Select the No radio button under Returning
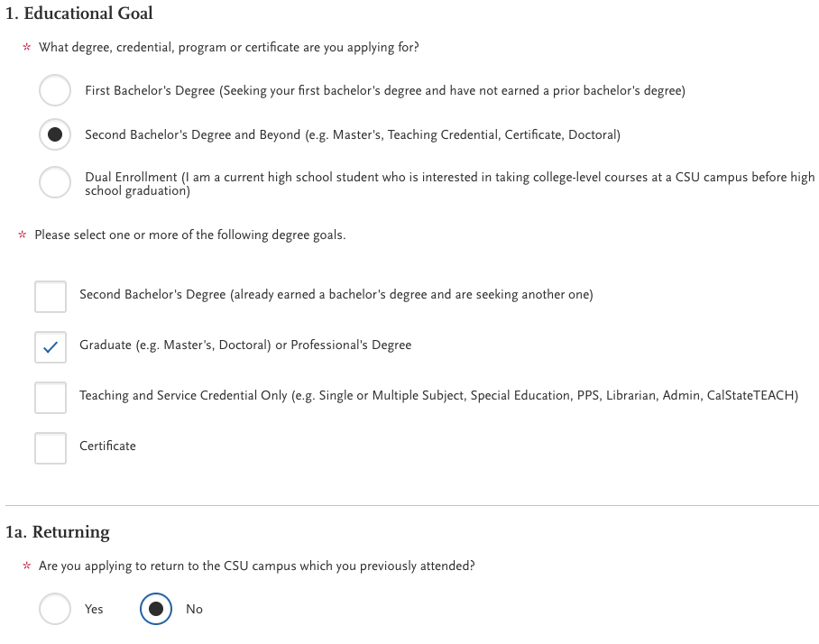 [156, 609]
